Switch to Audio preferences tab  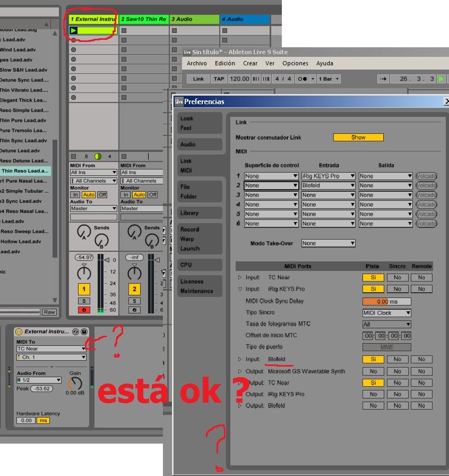point(200,144)
